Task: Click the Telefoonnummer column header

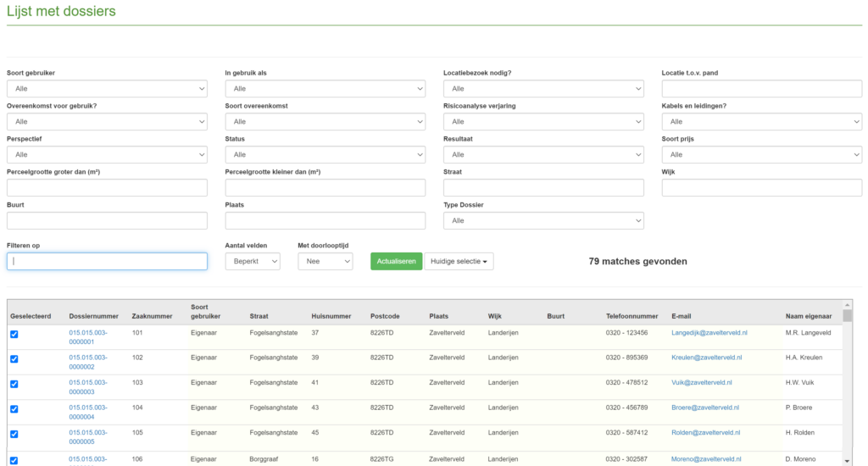Action: pyautogui.click(x=632, y=316)
